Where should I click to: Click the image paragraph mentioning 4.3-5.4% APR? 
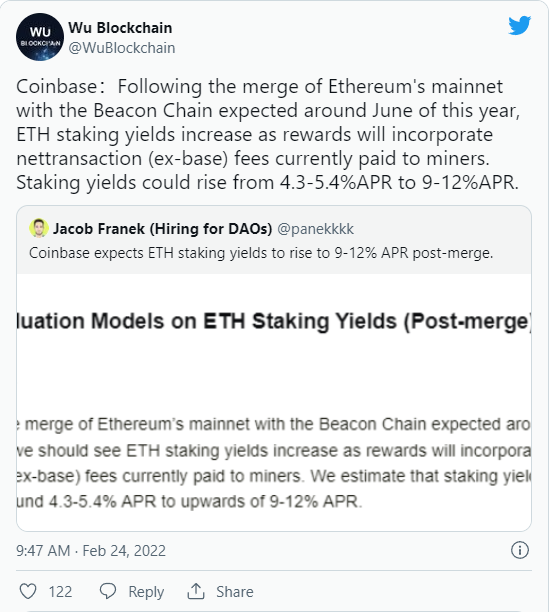click(x=274, y=463)
